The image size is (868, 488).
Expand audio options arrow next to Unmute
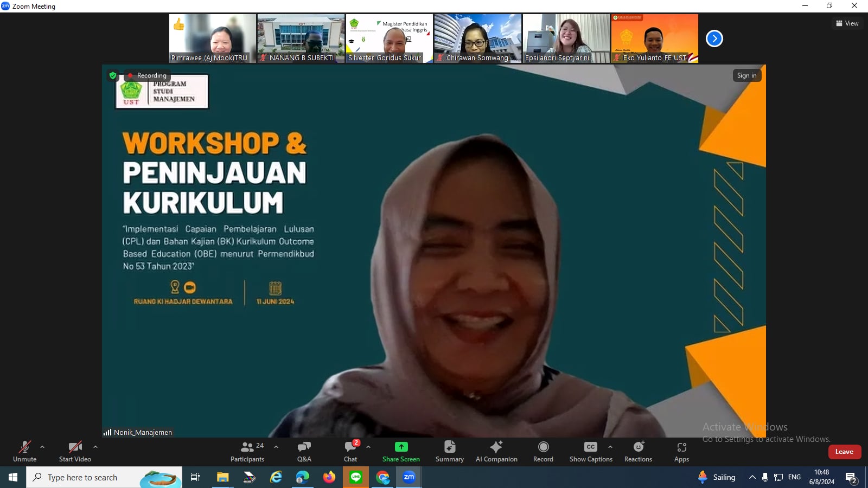click(42, 447)
